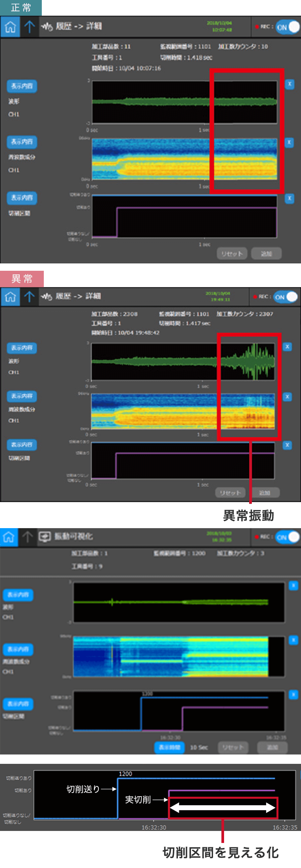Click the 履歴 -> 詳細 title in the 正常 panel
Screen dimensions: 301x868
pyautogui.click(x=79, y=26)
